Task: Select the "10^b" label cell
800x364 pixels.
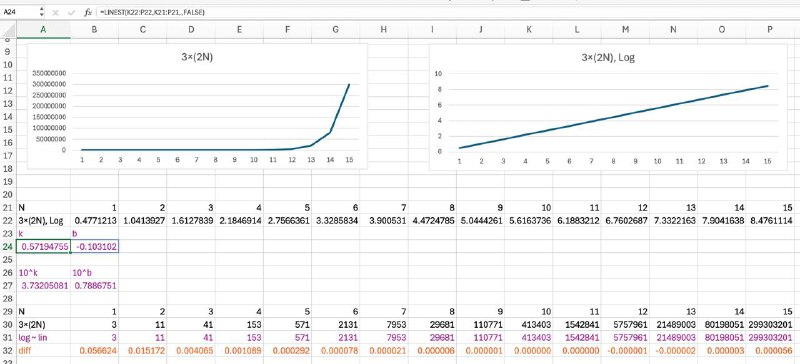Action: click(x=94, y=273)
